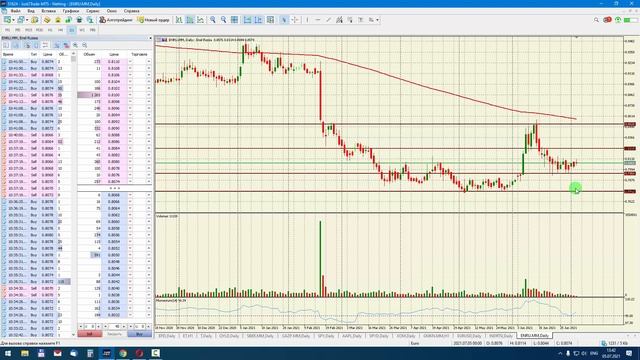The width and height of the screenshot is (640, 360).
Task: Open the Вставка menu
Action: pyautogui.click(x=49, y=11)
